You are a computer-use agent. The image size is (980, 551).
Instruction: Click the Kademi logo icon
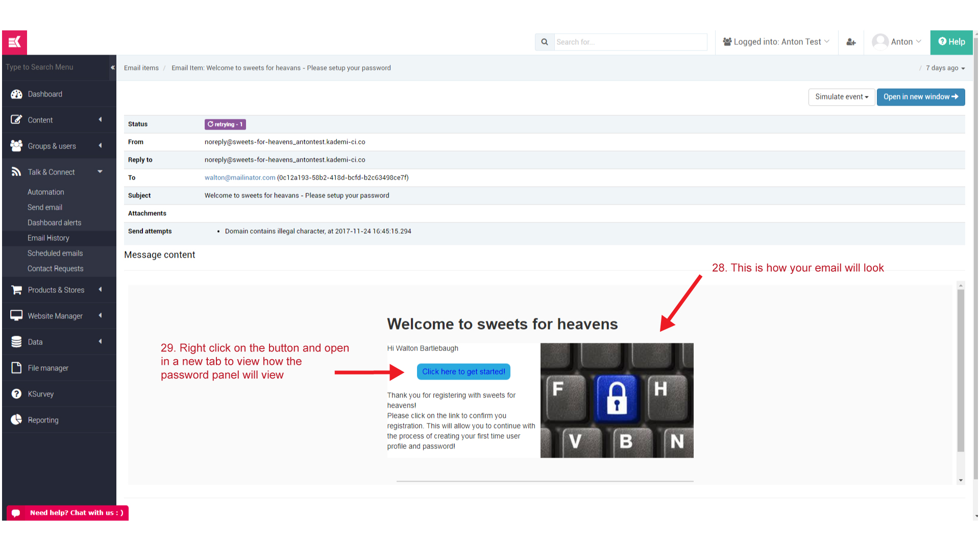tap(14, 42)
